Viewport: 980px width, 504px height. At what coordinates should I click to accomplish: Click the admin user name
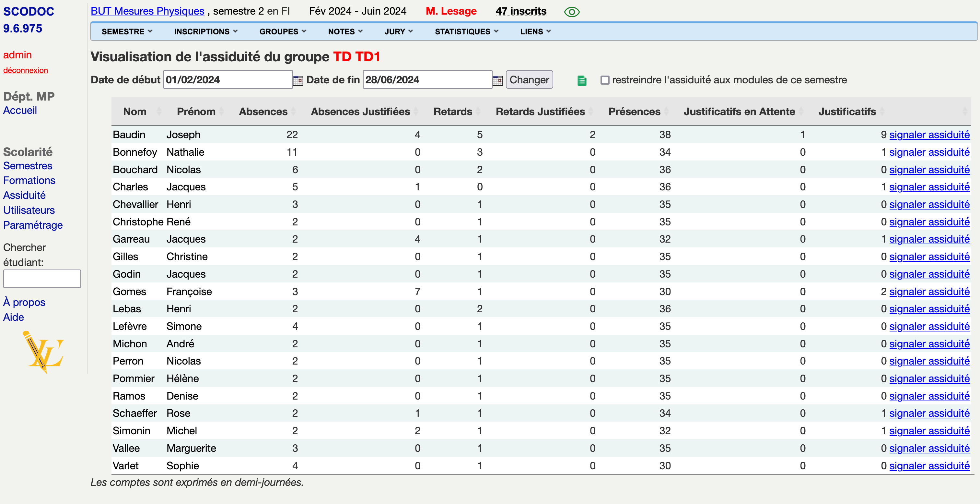coord(17,55)
